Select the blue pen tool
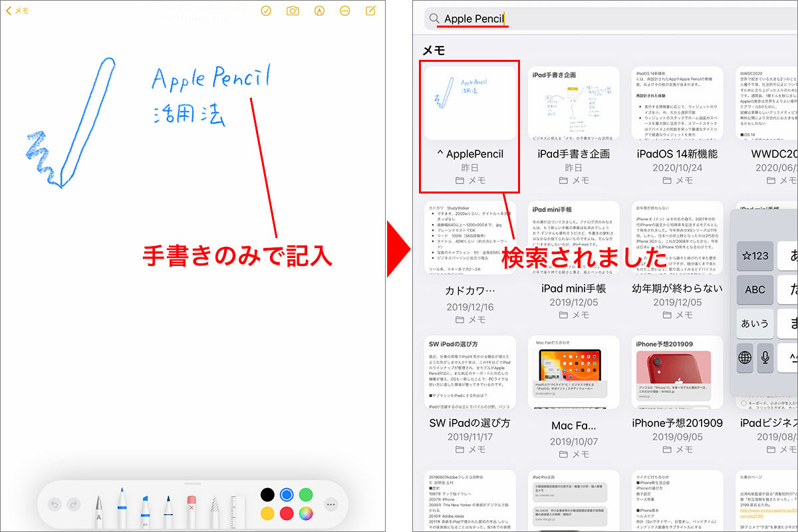798x532 pixels. point(122,508)
